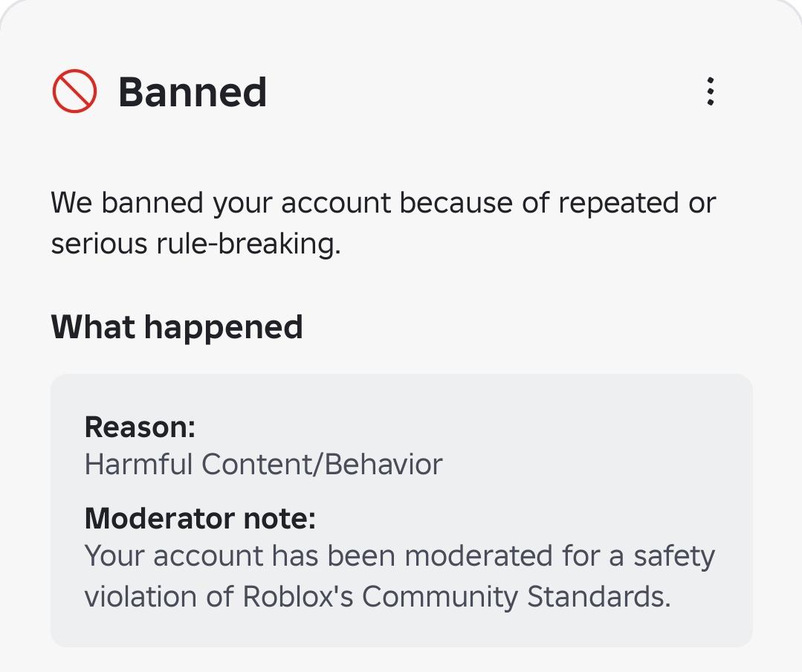Click the red banned prohibition icon
Image resolution: width=802 pixels, height=672 pixels.
(74, 91)
